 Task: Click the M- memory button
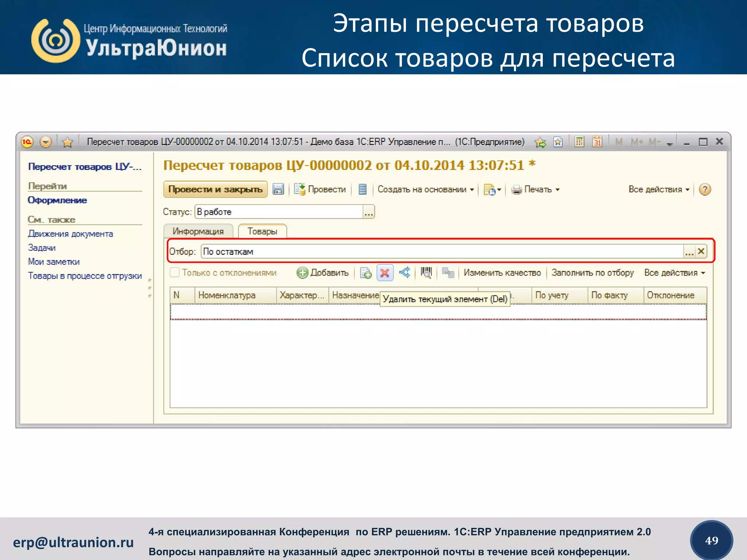[655, 142]
